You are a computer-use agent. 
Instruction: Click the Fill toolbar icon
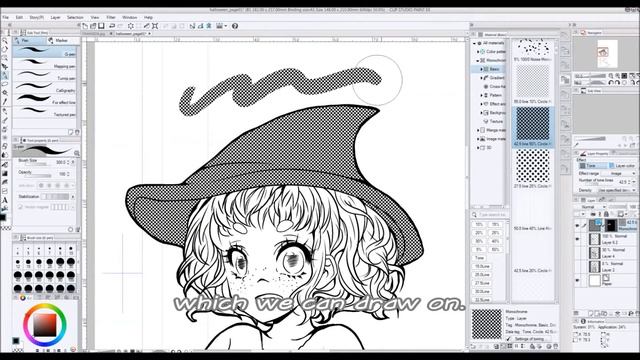pos(146,26)
